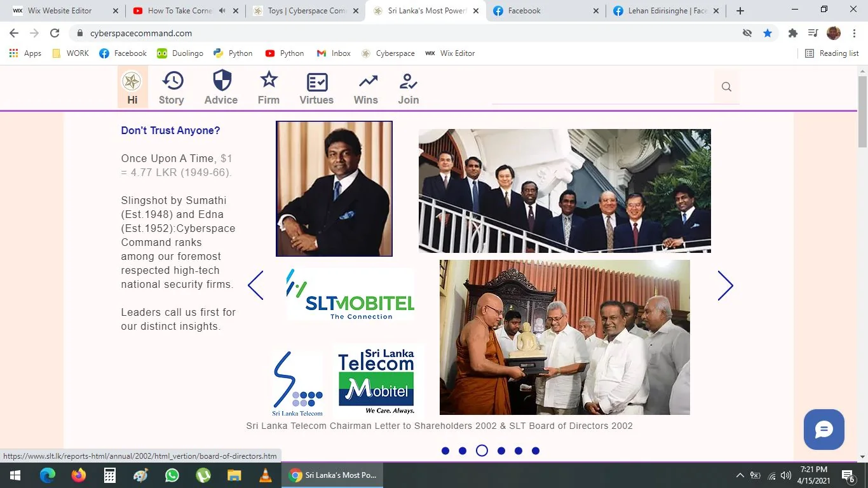Launch VLC media player from the taskbar
Image resolution: width=868 pixels, height=488 pixels.
point(266,475)
